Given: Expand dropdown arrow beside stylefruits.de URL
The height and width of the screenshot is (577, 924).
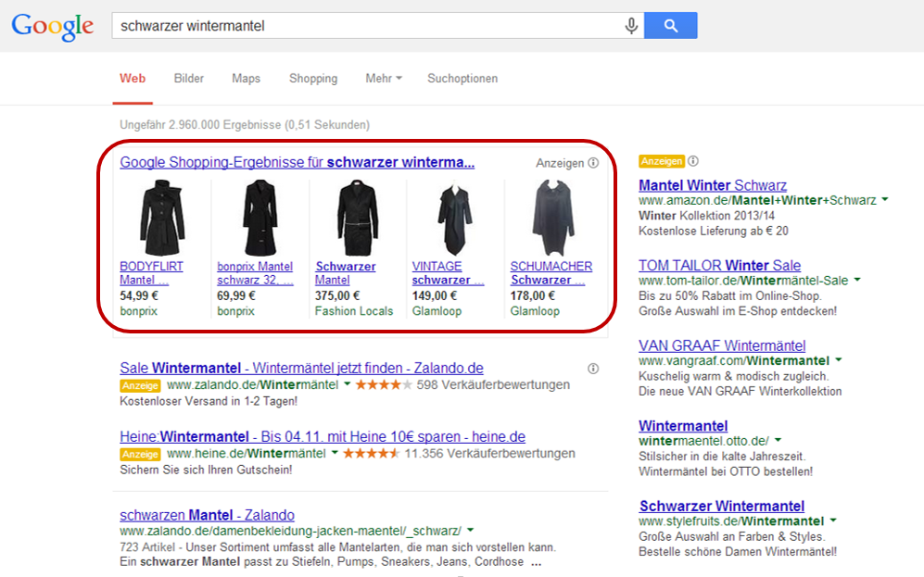Looking at the screenshot, I should [x=833, y=521].
